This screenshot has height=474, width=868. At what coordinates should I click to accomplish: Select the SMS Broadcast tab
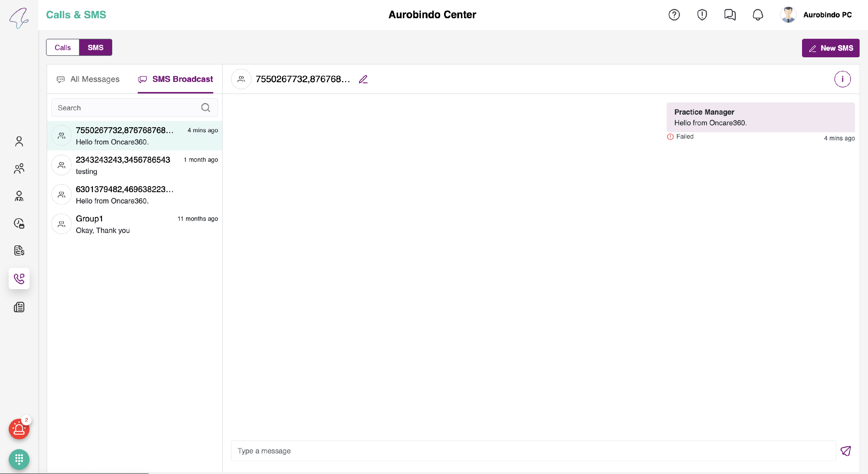(176, 79)
